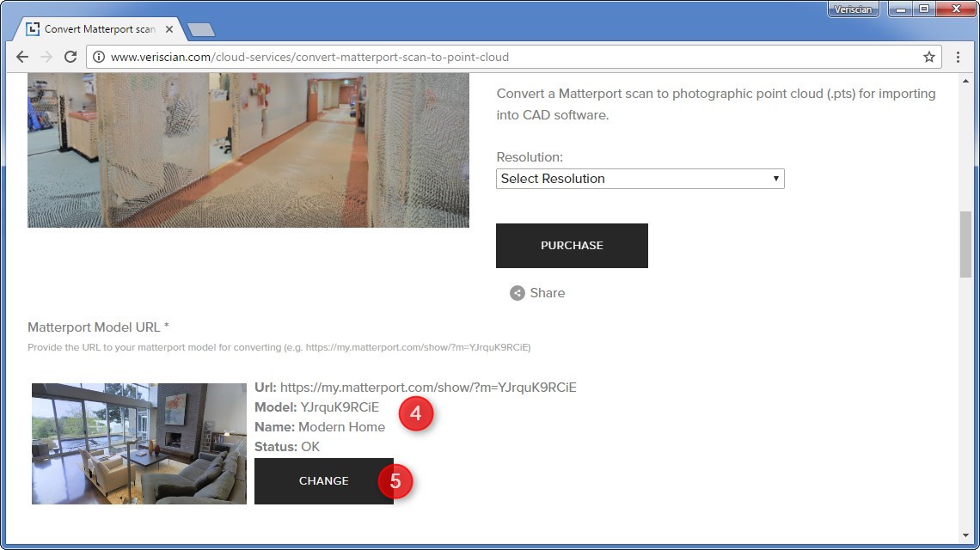The height and width of the screenshot is (550, 980).
Task: Click the Matterport Url value text
Action: [x=428, y=388]
